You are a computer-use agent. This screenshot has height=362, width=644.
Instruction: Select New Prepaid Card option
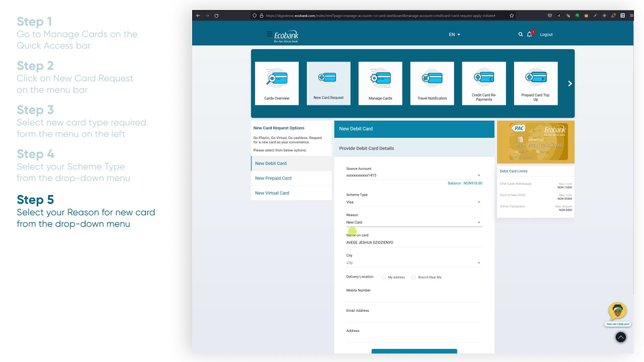click(291, 178)
